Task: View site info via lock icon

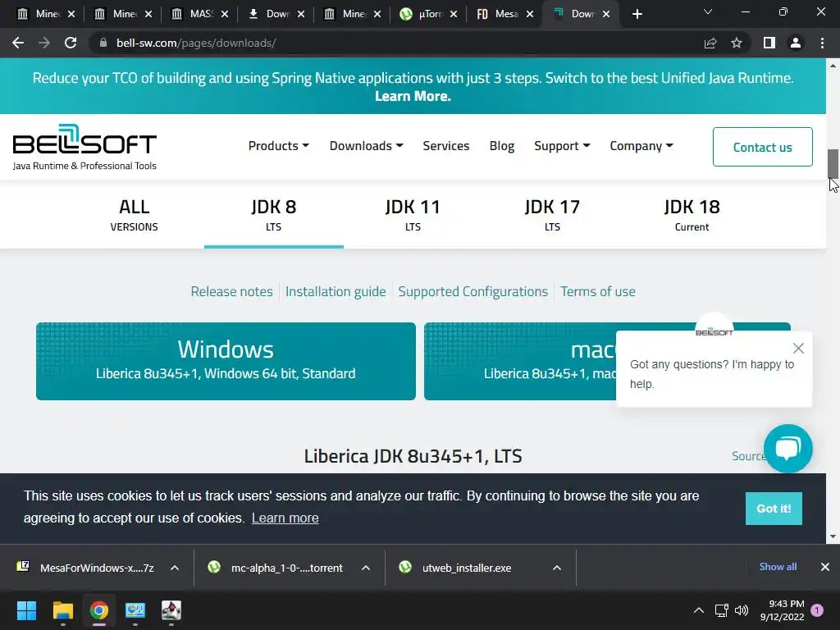Action: (103, 43)
